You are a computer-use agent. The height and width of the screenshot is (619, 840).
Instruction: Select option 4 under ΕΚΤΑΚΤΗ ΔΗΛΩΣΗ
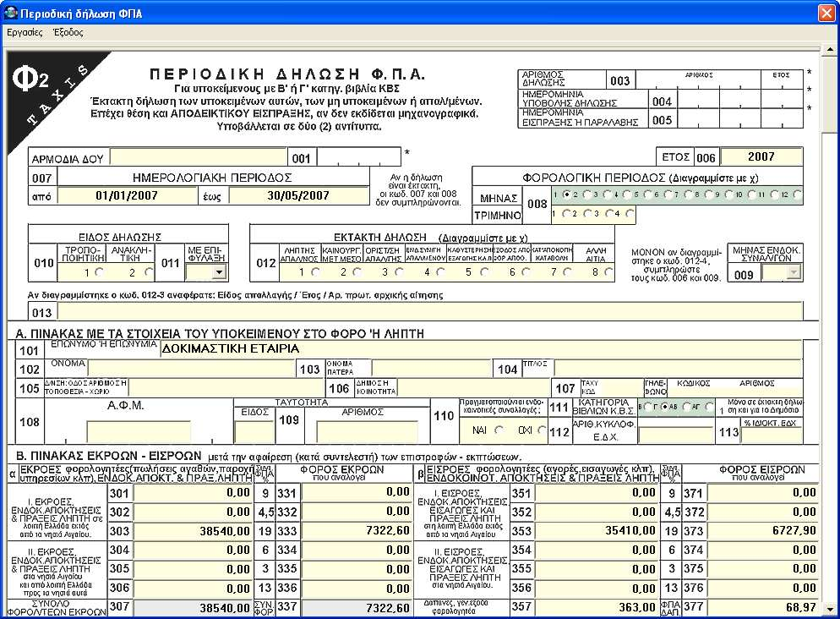(x=440, y=272)
